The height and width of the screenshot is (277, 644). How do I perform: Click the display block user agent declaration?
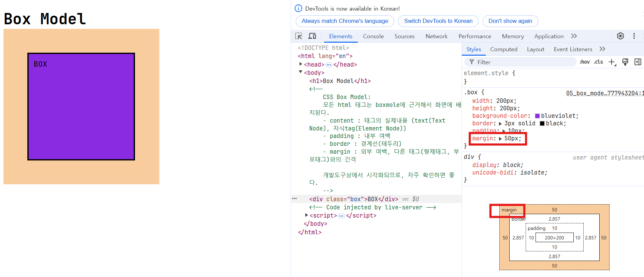pyautogui.click(x=498, y=165)
